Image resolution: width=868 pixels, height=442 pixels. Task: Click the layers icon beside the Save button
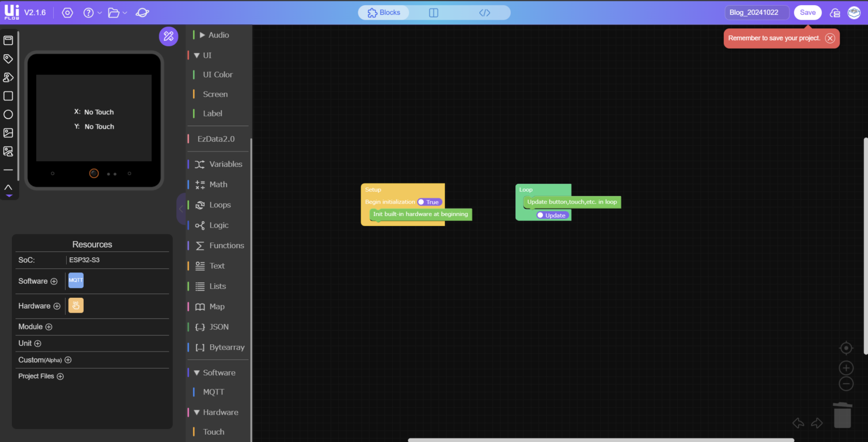pos(854,12)
